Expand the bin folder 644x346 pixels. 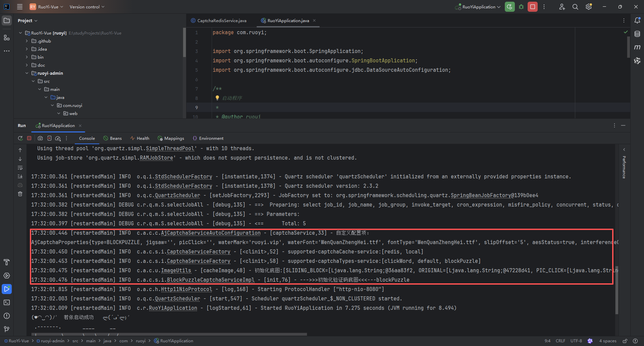pyautogui.click(x=27, y=57)
